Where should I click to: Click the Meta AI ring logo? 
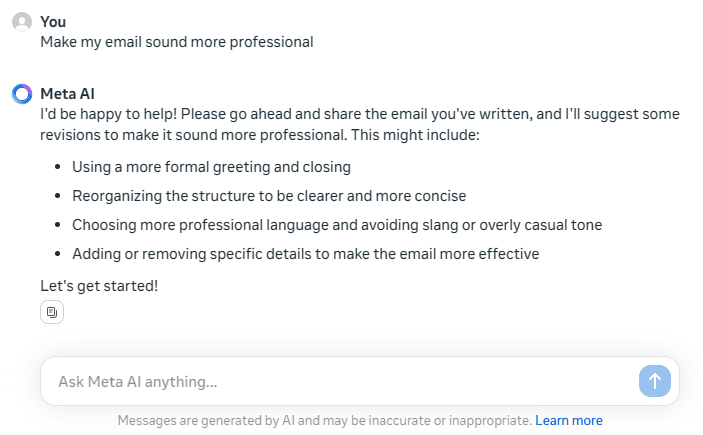[x=22, y=94]
